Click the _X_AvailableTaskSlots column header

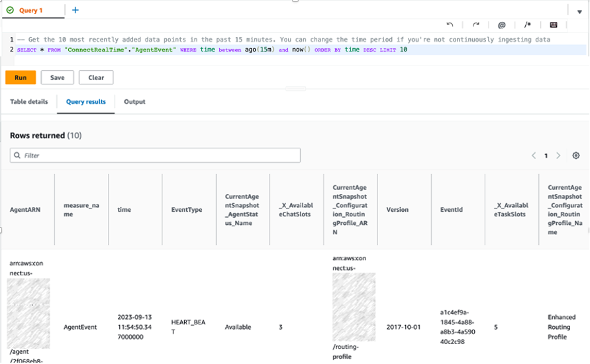click(x=511, y=209)
